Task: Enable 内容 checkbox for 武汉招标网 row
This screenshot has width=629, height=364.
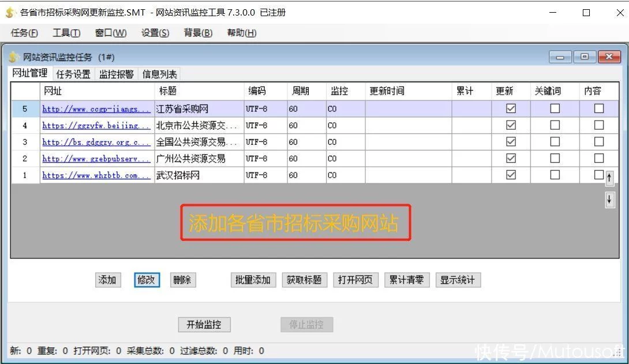Action: coord(599,175)
